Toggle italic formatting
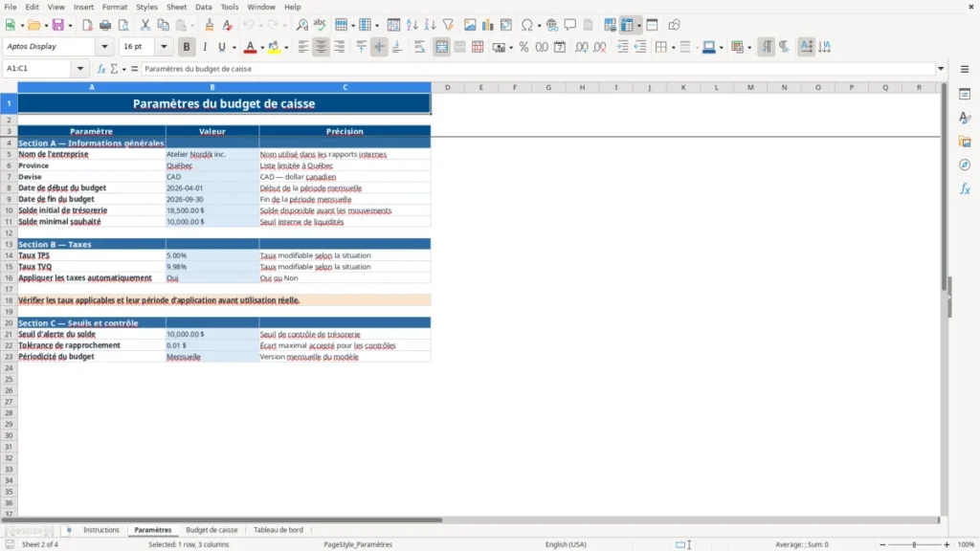Image resolution: width=980 pixels, height=551 pixels. pyautogui.click(x=205, y=47)
